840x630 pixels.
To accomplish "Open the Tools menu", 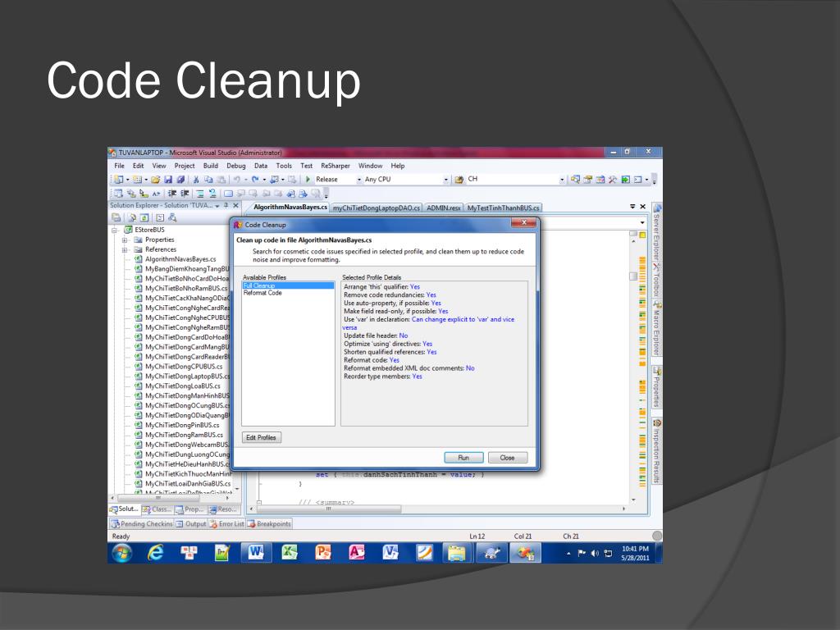I will 284,166.
